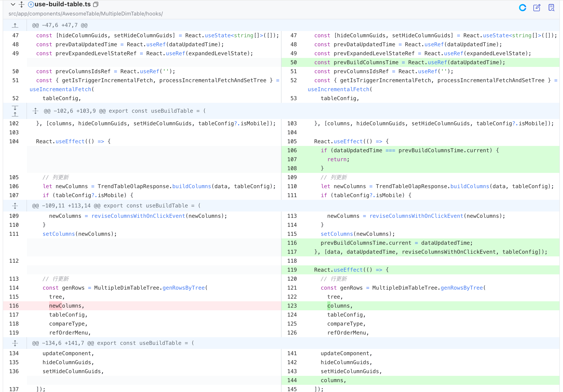Expand hidden lines before hunk -134,6 +141,7
The image size is (563, 392).
coord(15,343)
